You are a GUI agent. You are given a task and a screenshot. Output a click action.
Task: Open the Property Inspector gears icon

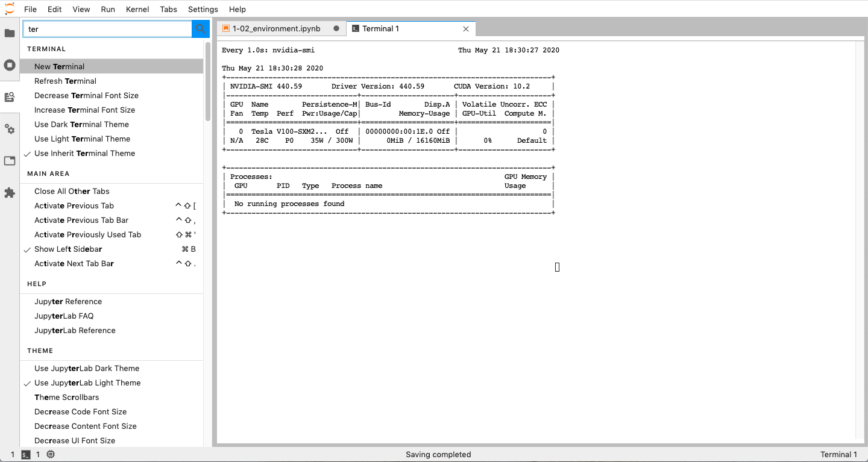(x=10, y=129)
